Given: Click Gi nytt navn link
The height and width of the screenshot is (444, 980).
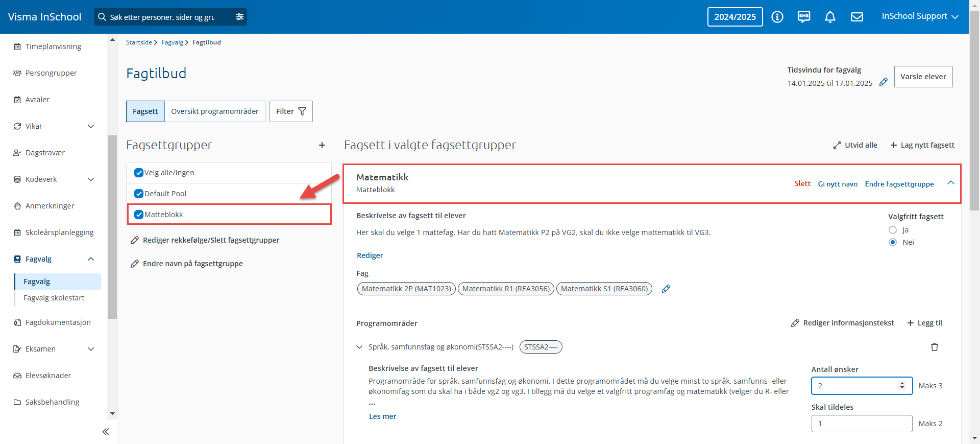Looking at the screenshot, I should tap(838, 184).
